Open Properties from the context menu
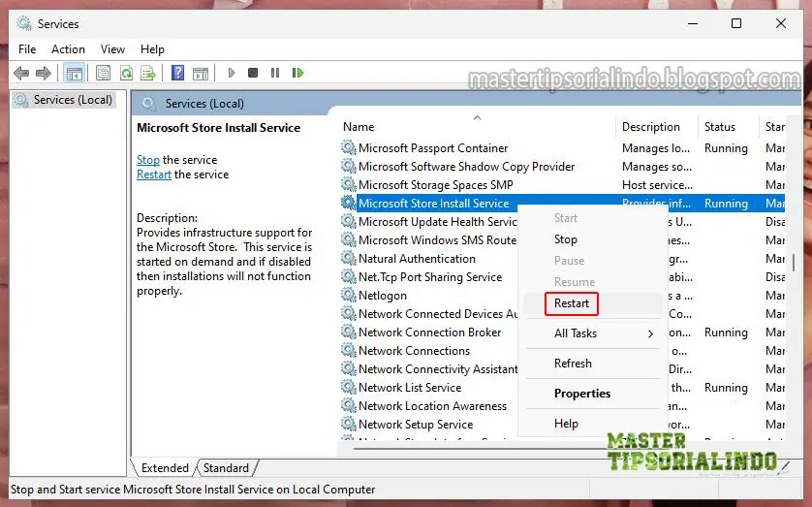The image size is (812, 507). (593, 394)
